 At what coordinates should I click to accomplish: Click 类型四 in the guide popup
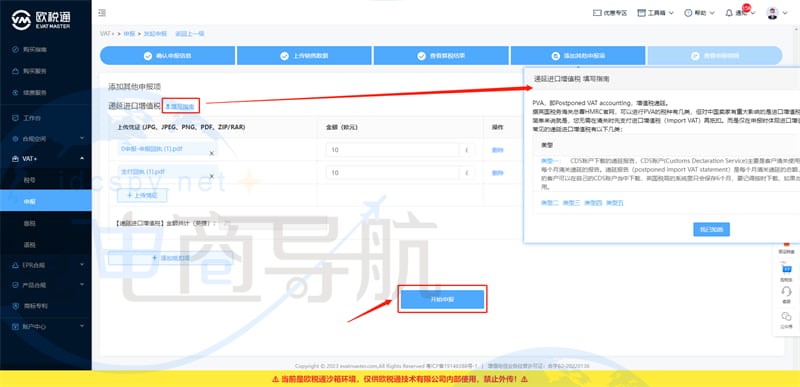coord(593,203)
